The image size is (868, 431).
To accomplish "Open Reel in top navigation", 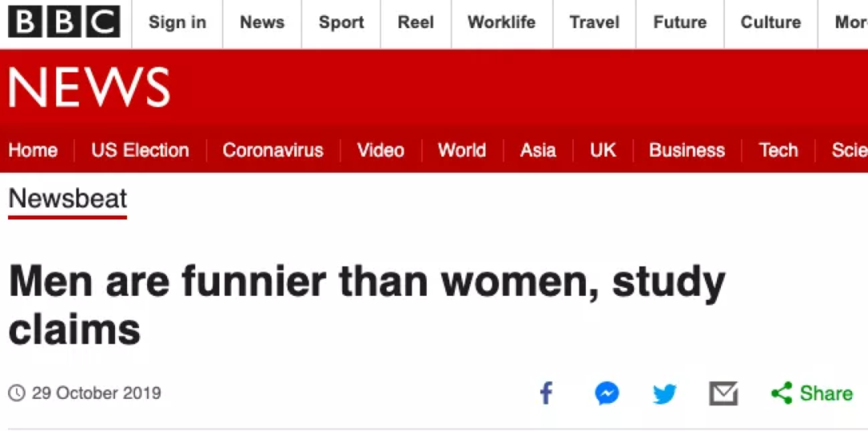I will pos(416,23).
